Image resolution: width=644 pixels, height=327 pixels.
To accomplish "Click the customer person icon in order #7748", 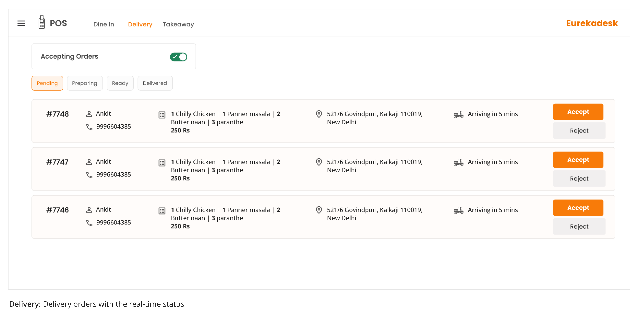I will (x=89, y=114).
